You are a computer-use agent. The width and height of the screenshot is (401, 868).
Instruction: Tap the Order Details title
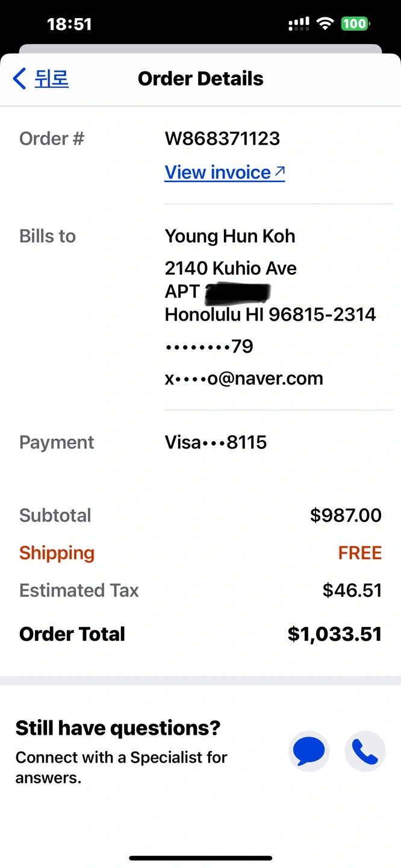tap(200, 78)
